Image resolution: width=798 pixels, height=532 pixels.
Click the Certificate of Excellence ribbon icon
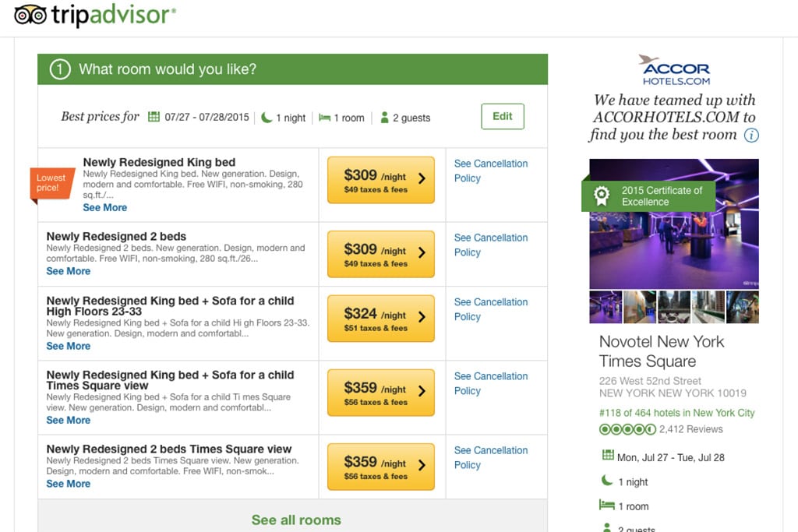tap(602, 196)
